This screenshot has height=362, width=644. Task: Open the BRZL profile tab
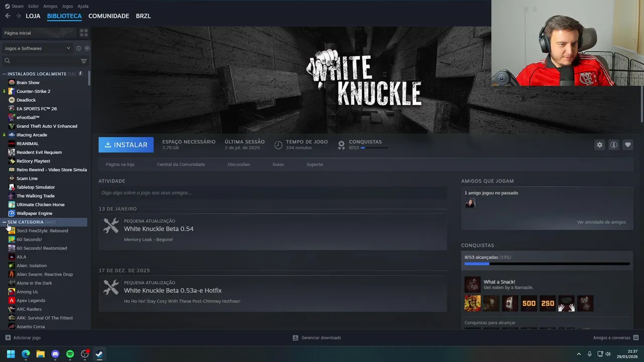(143, 16)
